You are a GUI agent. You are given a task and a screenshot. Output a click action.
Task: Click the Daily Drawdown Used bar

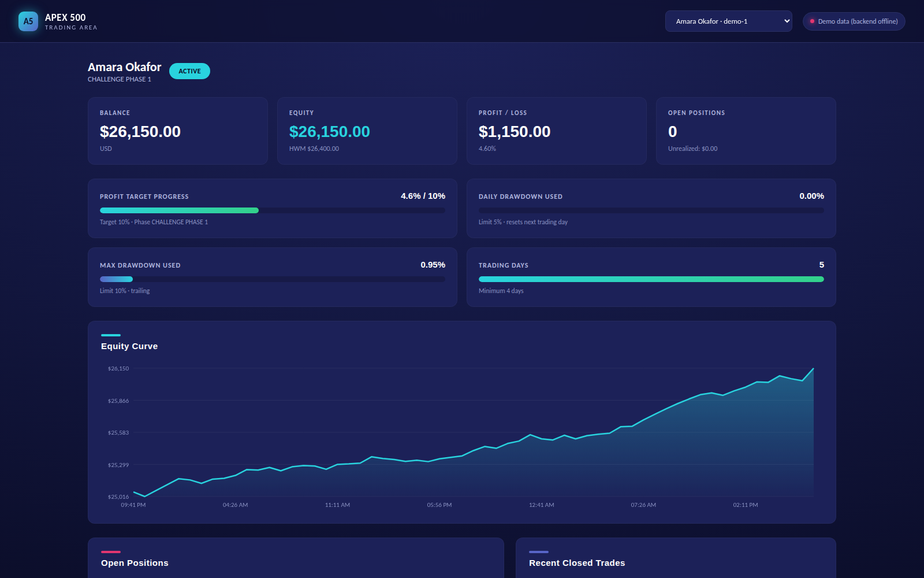[651, 210]
